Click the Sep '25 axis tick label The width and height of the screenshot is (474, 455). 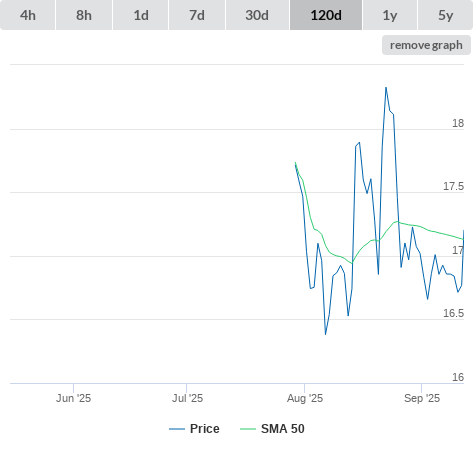click(x=422, y=398)
